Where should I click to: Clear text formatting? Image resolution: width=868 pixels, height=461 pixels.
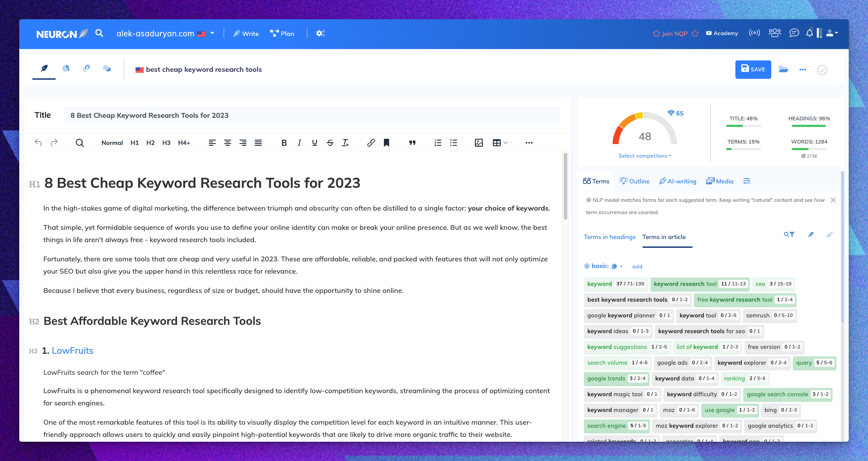(x=345, y=143)
